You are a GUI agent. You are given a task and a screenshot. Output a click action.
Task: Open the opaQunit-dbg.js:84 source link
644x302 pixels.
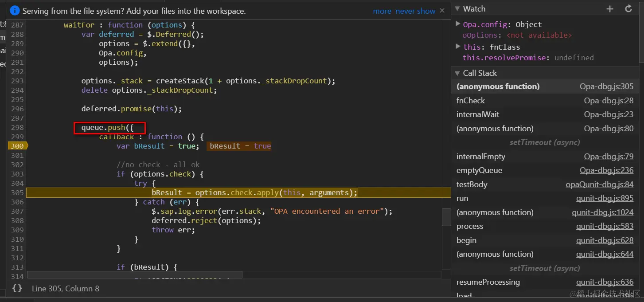click(600, 184)
